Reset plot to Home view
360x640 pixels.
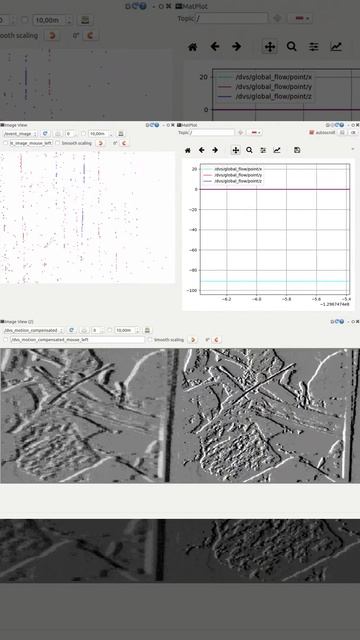188,150
